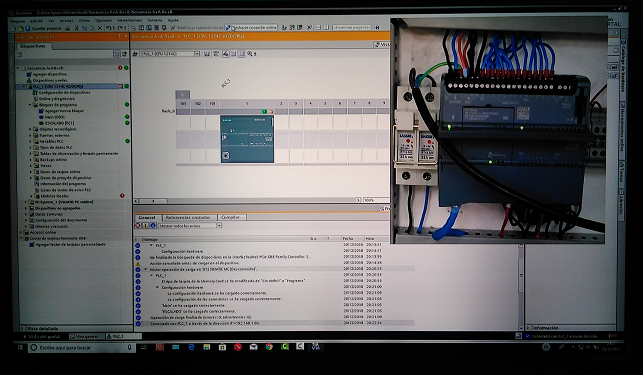Toggle the error message filter in the info panel
This screenshot has width=643, height=375.
(x=138, y=226)
